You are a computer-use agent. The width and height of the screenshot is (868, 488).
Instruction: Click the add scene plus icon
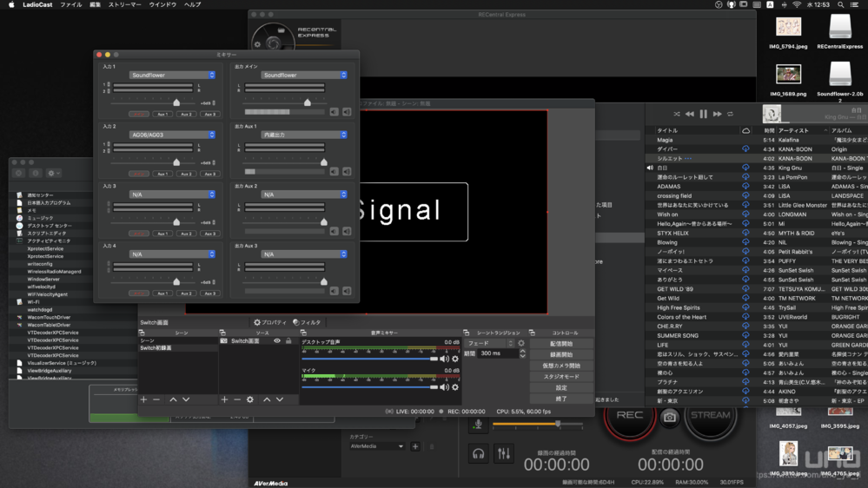pos(144,399)
